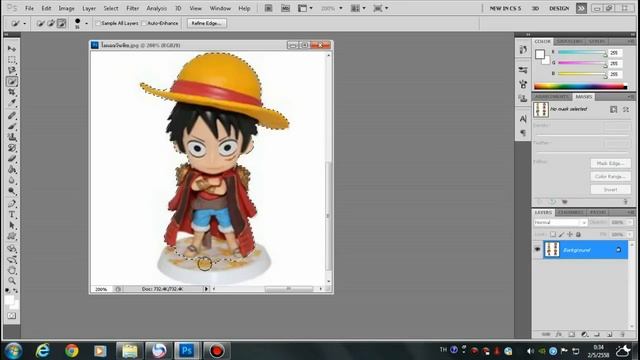Open the File menu

(29, 8)
